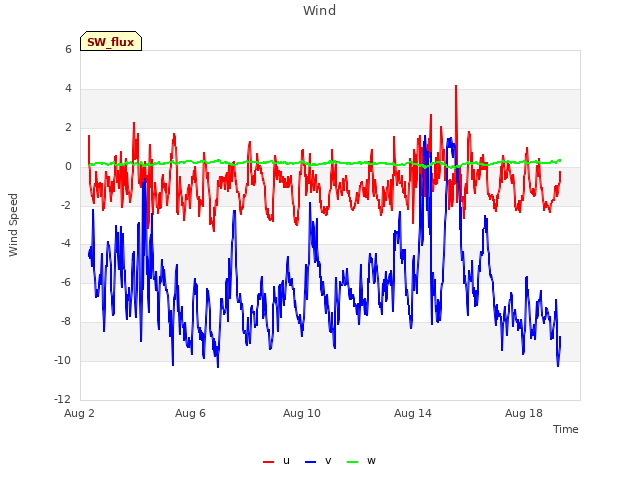Toggle the w series in legend
The image size is (640, 480).
[361, 461]
